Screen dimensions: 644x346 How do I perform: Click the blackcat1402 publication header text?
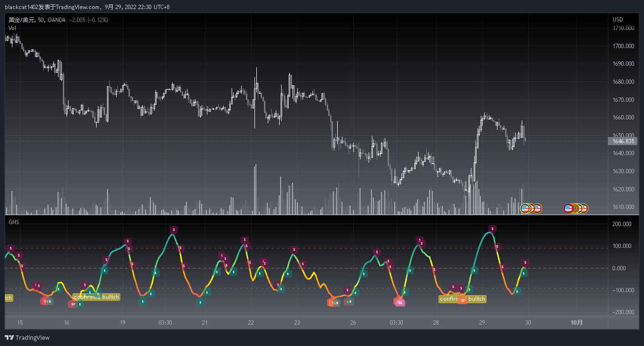(87, 7)
